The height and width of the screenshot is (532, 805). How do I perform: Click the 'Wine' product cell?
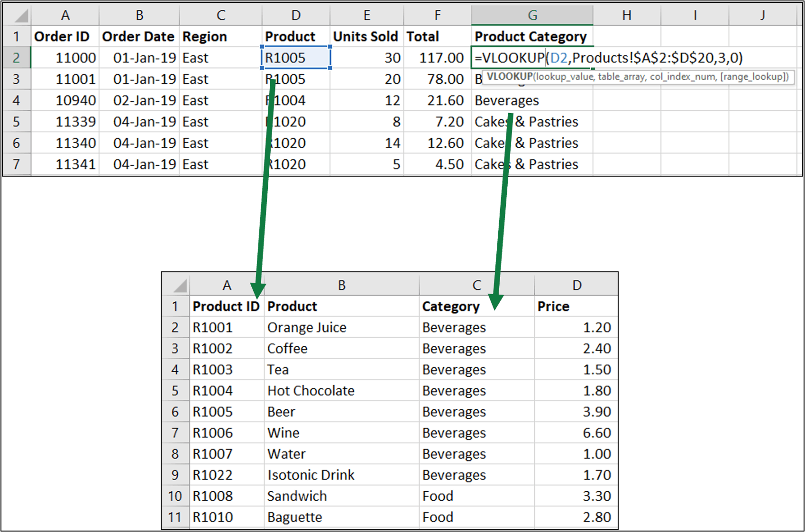[341, 433]
